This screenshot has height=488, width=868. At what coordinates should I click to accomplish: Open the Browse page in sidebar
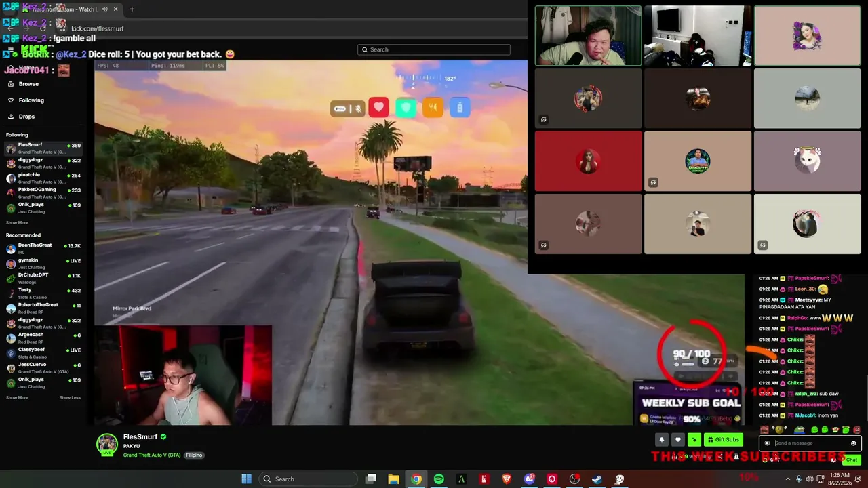[x=28, y=84]
